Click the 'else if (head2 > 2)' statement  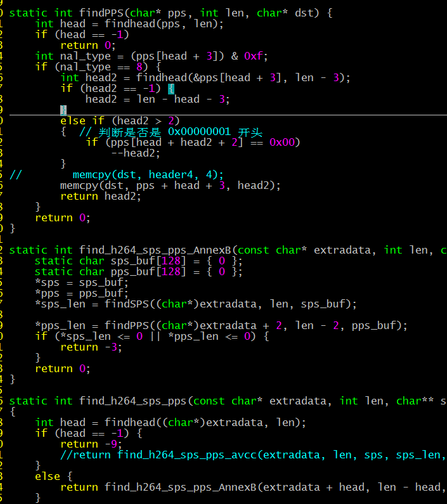(x=120, y=120)
